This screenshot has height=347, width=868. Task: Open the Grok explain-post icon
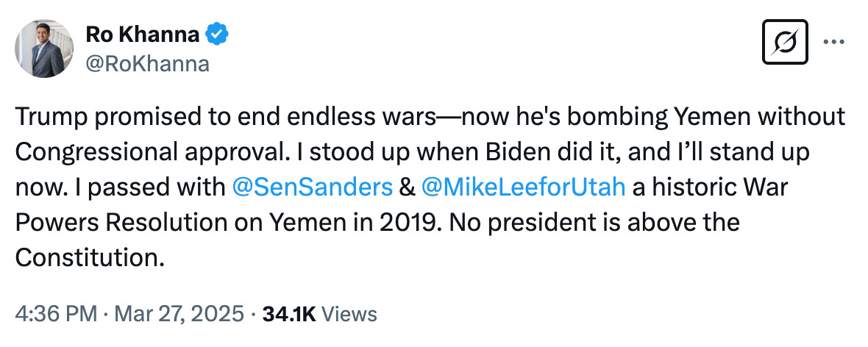pyautogui.click(x=785, y=42)
